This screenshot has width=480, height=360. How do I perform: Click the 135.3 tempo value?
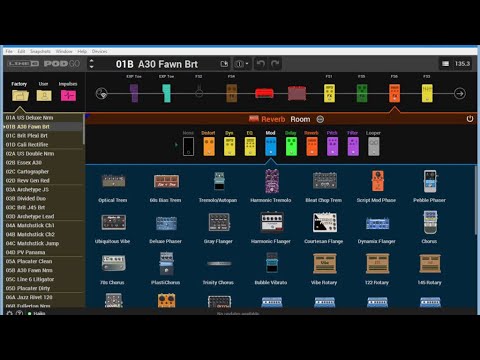point(462,64)
